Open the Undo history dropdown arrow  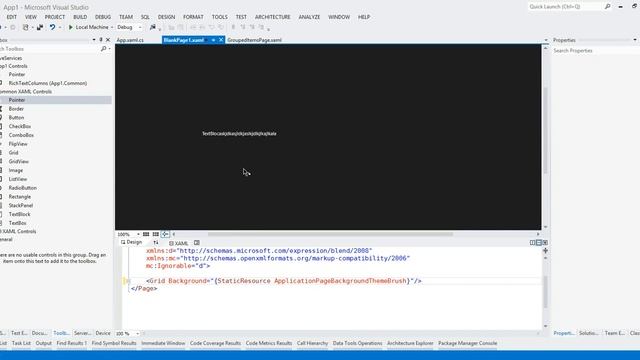coord(60,27)
